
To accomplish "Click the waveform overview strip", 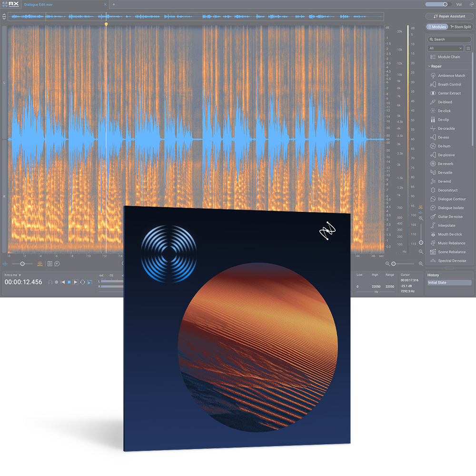I will (196, 16).
